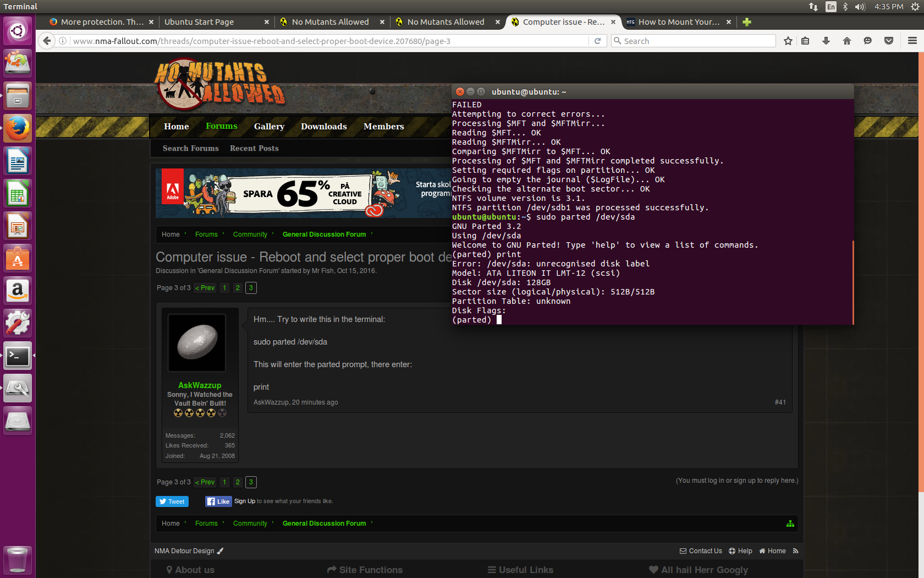
Task: Open the Firefox downloads arrow
Action: pyautogui.click(x=826, y=41)
